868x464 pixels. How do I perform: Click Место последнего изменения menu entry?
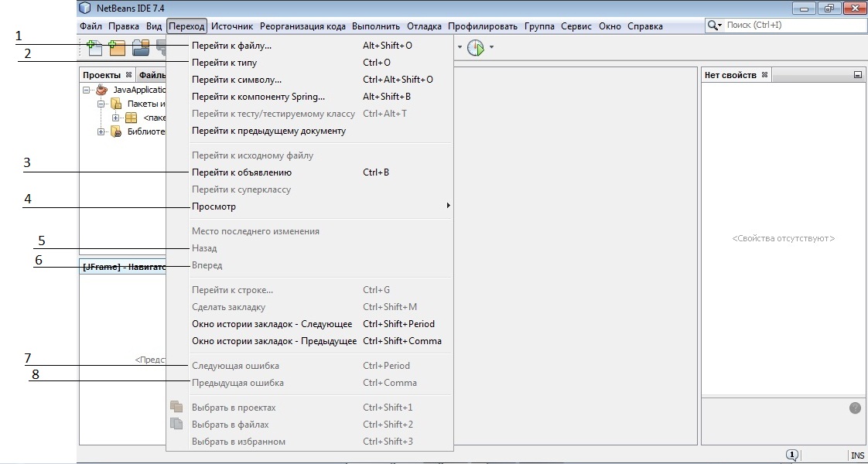click(x=309, y=231)
